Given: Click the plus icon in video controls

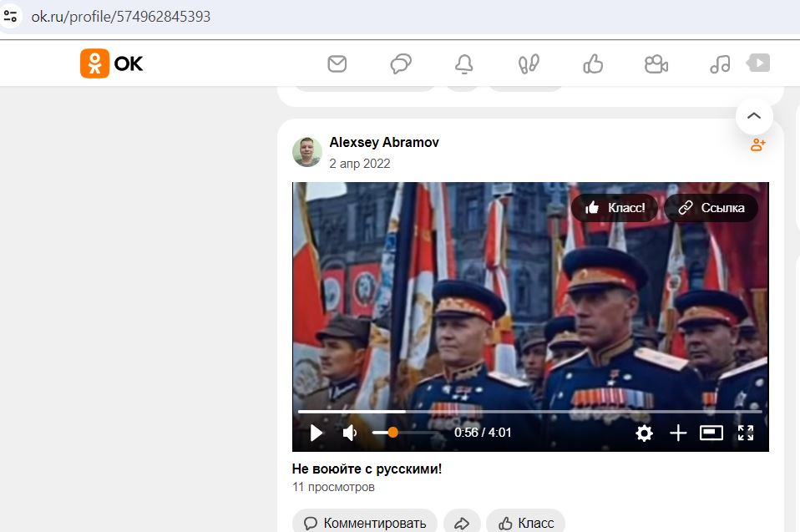Looking at the screenshot, I should 678,433.
